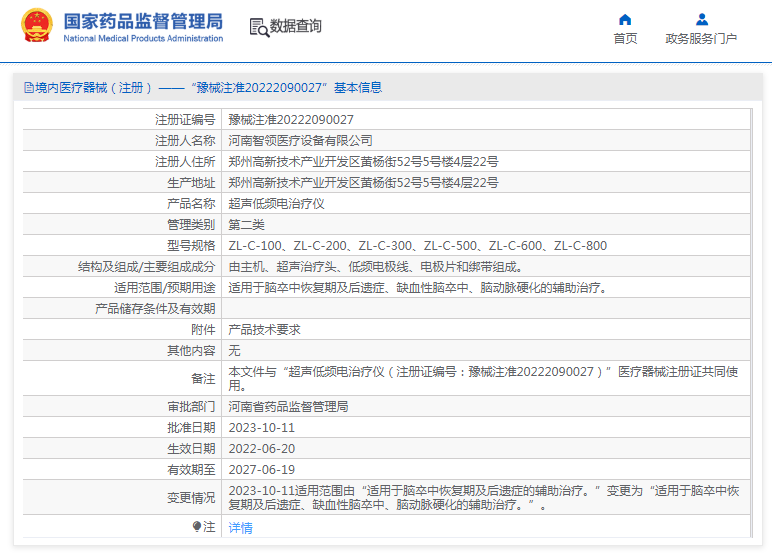Viewport: 772px width, 554px height.
Task: Click the 变更情况 change description text
Action: tap(484, 497)
